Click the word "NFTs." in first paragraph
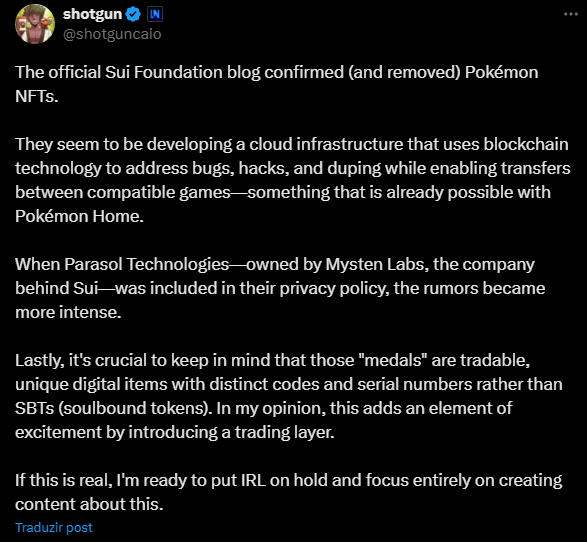Image resolution: width=587 pixels, height=542 pixels. 37,97
